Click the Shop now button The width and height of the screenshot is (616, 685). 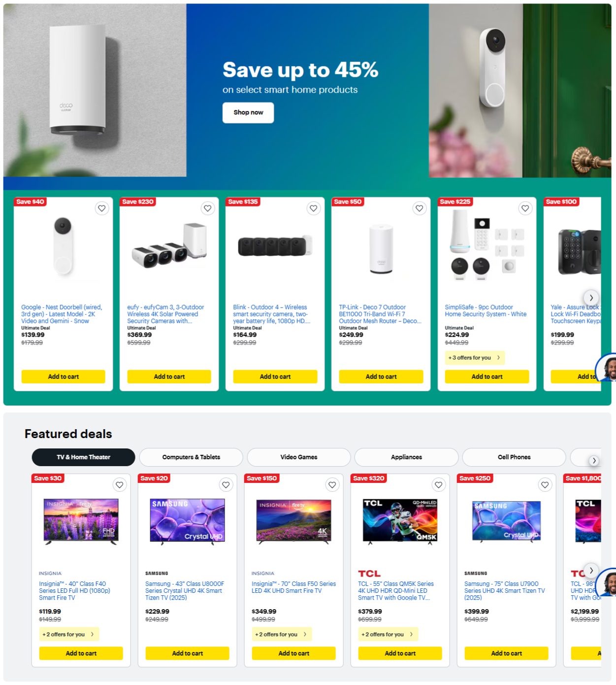pos(248,112)
